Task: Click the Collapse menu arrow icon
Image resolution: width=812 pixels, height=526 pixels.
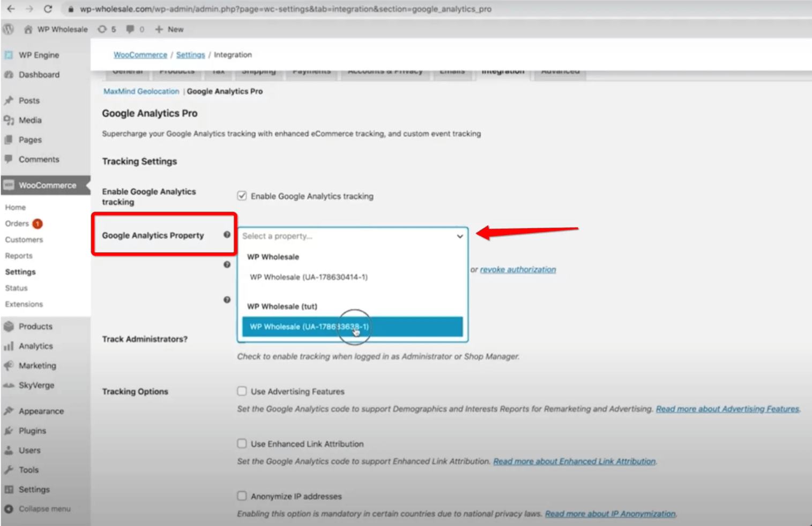Action: point(9,509)
